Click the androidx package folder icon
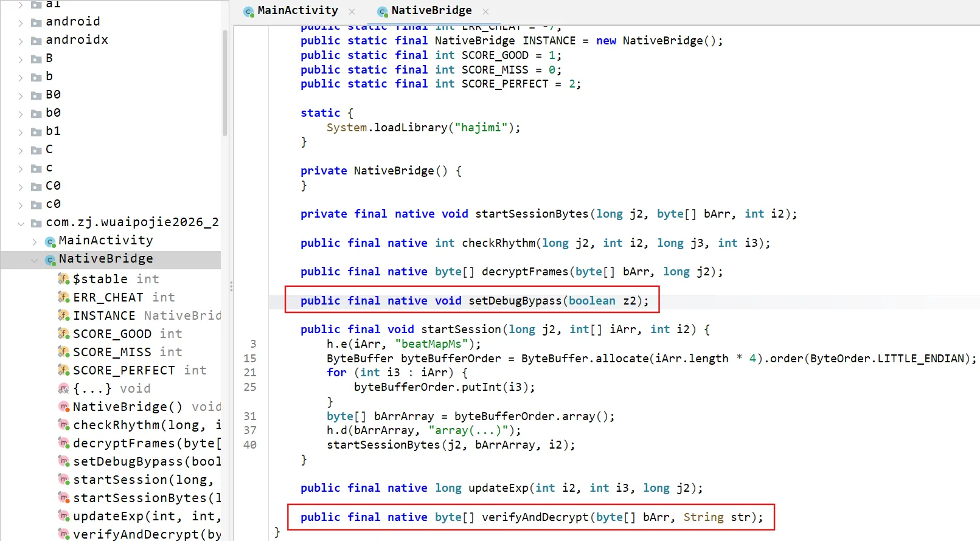 (x=36, y=41)
